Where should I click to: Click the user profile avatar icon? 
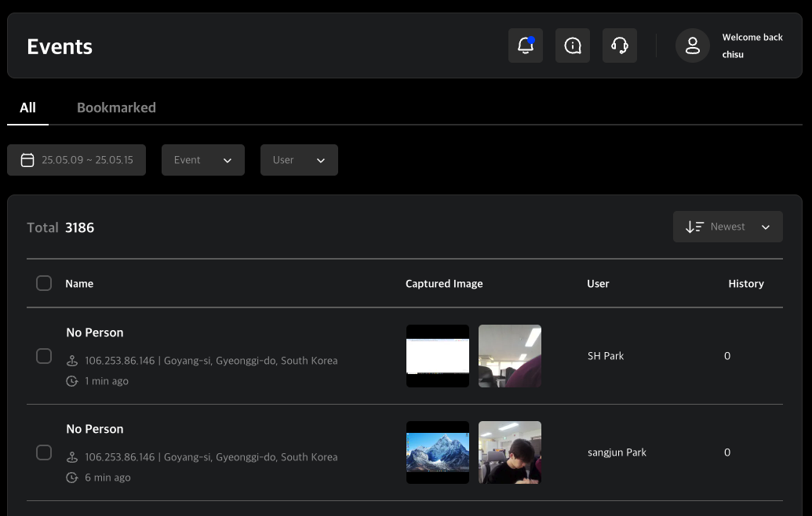(692, 46)
